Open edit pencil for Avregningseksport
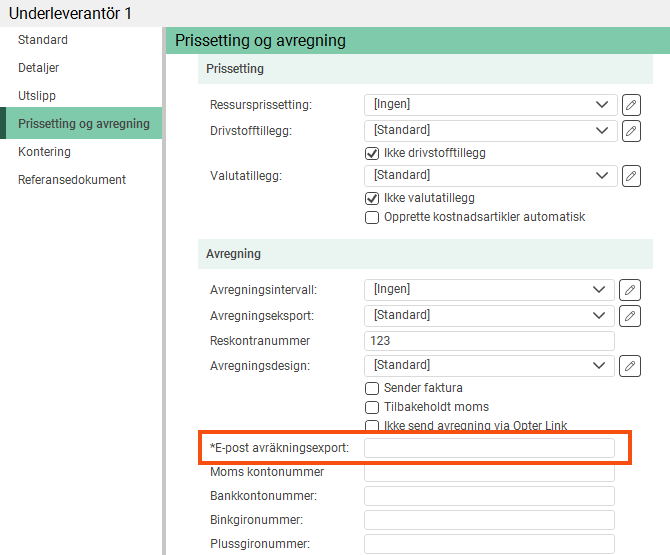This screenshot has width=670, height=555. tap(630, 316)
